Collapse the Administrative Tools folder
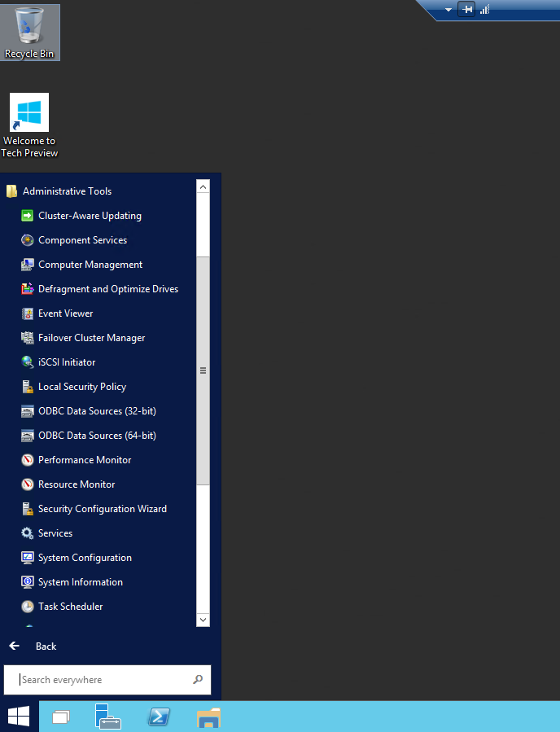This screenshot has width=560, height=732. (68, 191)
